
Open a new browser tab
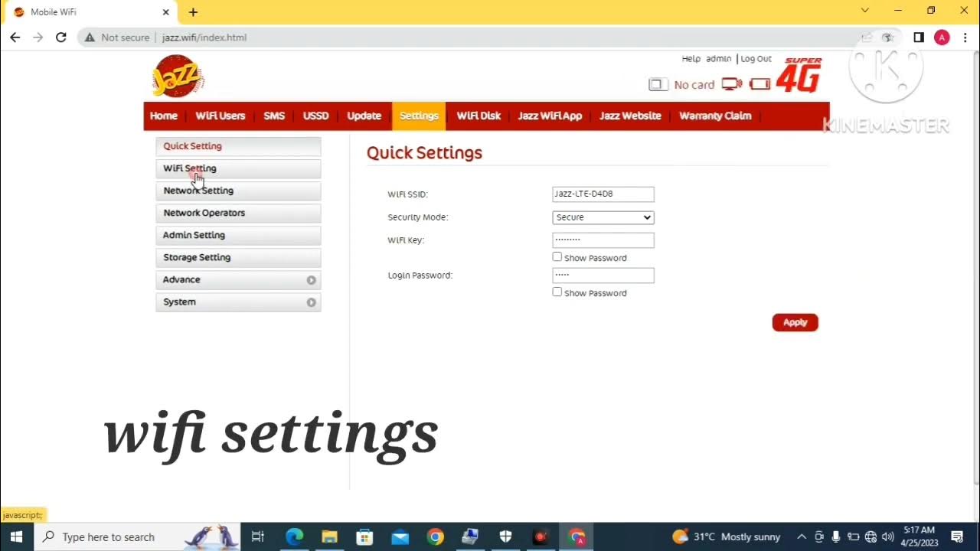193,11
